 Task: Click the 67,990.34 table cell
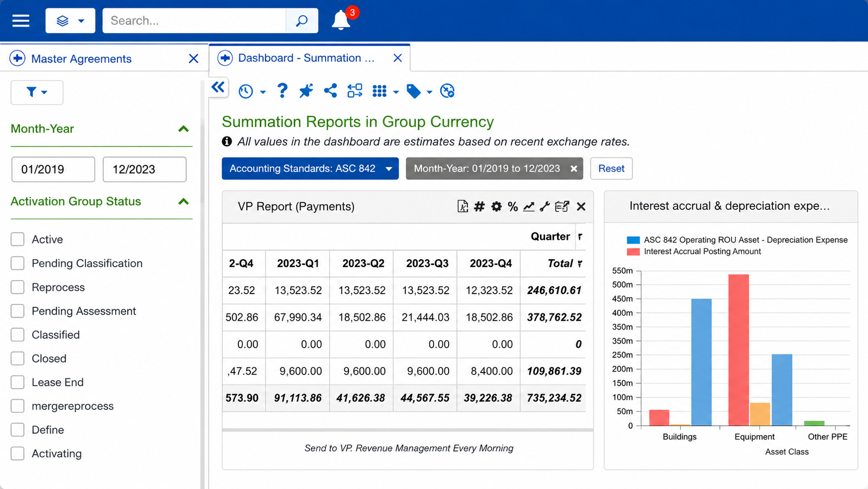pyautogui.click(x=298, y=318)
